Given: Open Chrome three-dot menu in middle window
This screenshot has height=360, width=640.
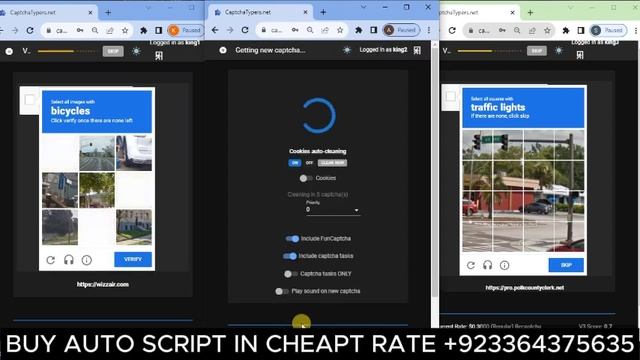Looking at the screenshot, I should coord(429,30).
